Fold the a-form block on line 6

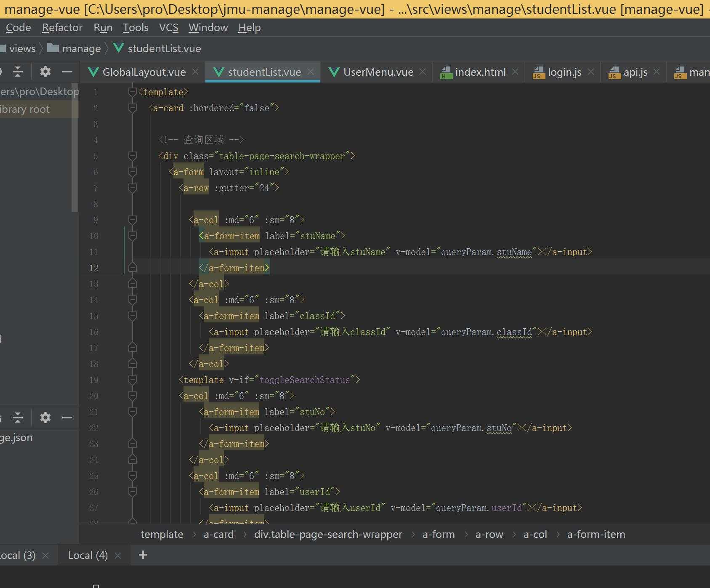(132, 172)
